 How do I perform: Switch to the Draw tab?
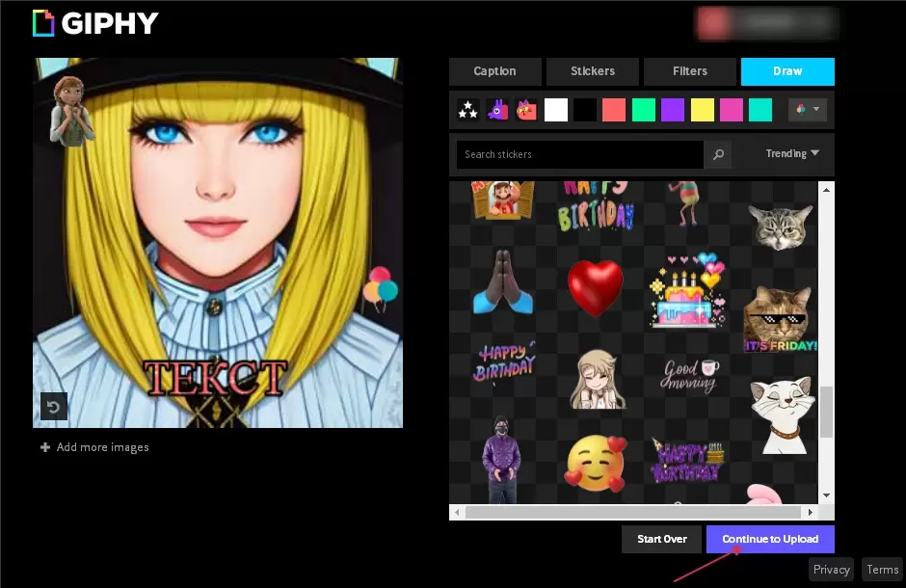787,71
